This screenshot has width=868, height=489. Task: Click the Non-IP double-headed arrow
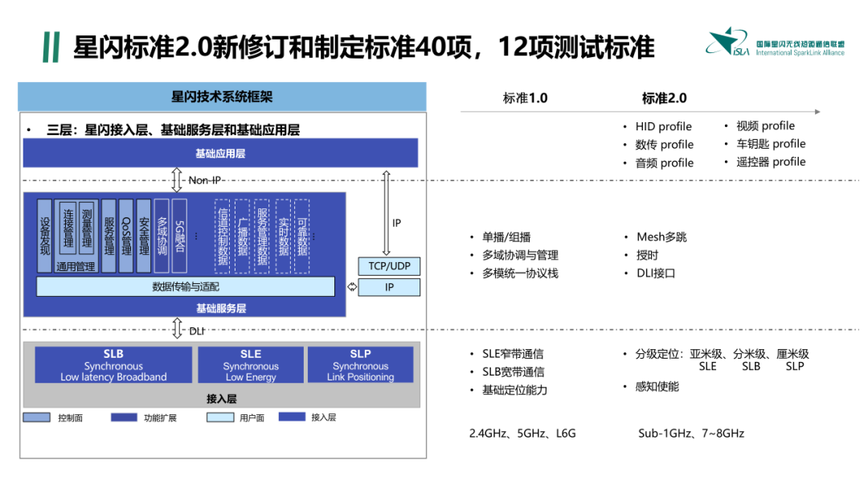point(177,180)
